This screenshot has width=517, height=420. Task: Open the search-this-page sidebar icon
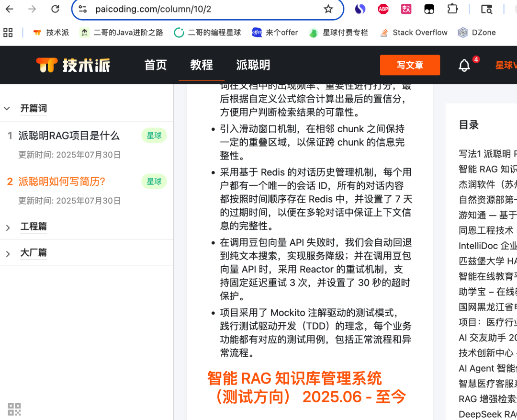486,9
